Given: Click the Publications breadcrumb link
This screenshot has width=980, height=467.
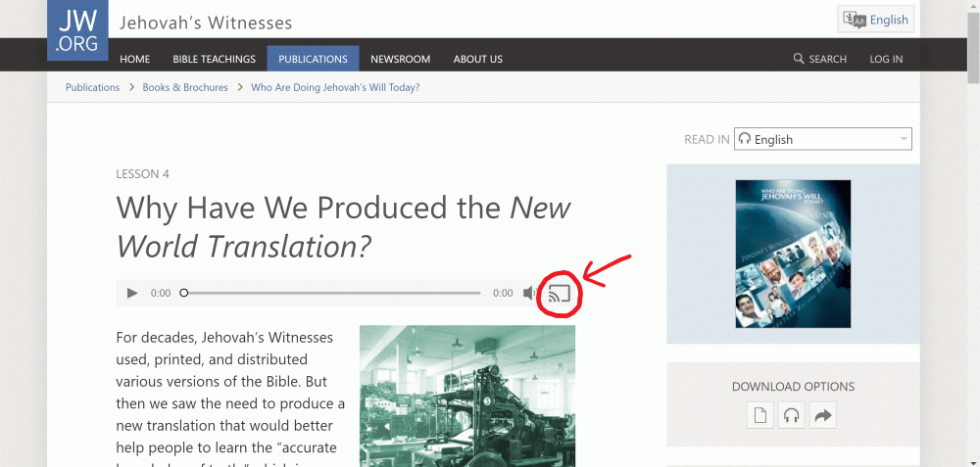Looking at the screenshot, I should [92, 87].
